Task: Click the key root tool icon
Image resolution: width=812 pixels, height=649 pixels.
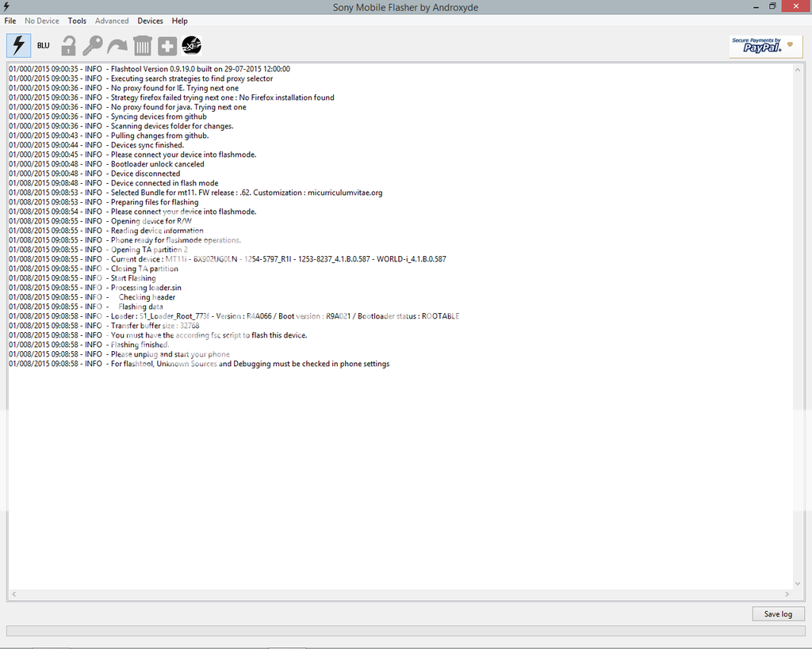Action: pos(93,45)
